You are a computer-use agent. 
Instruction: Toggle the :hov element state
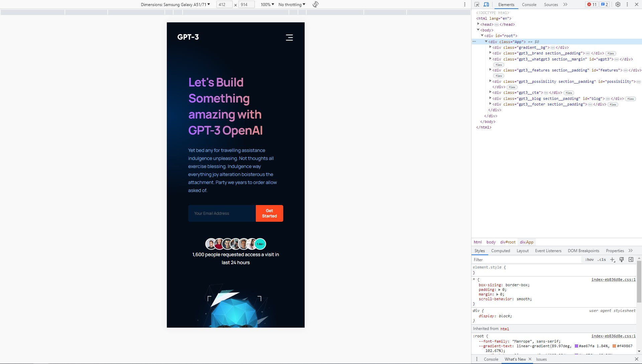pos(590,259)
